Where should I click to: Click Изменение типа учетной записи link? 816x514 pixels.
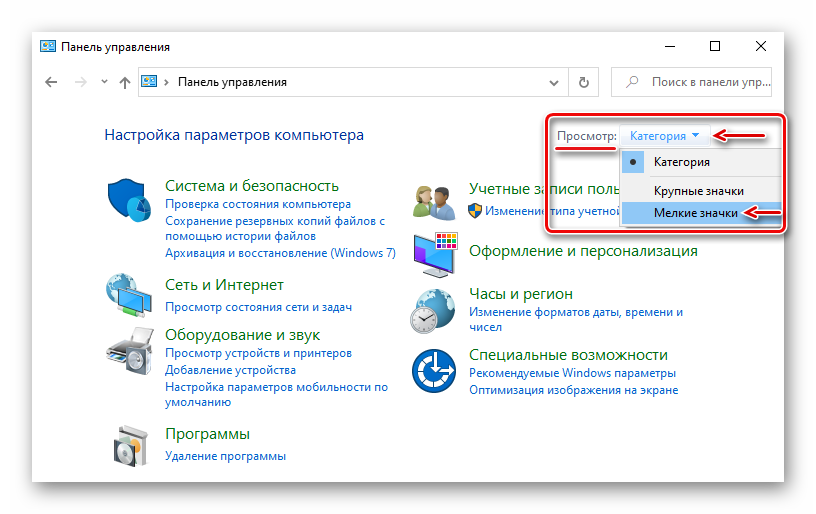click(552, 211)
